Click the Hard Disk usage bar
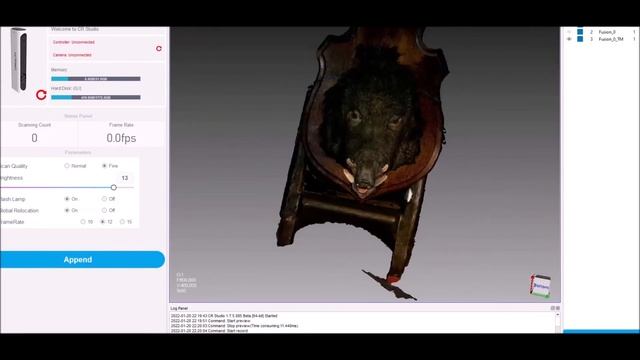The width and height of the screenshot is (640, 360). tap(96, 98)
